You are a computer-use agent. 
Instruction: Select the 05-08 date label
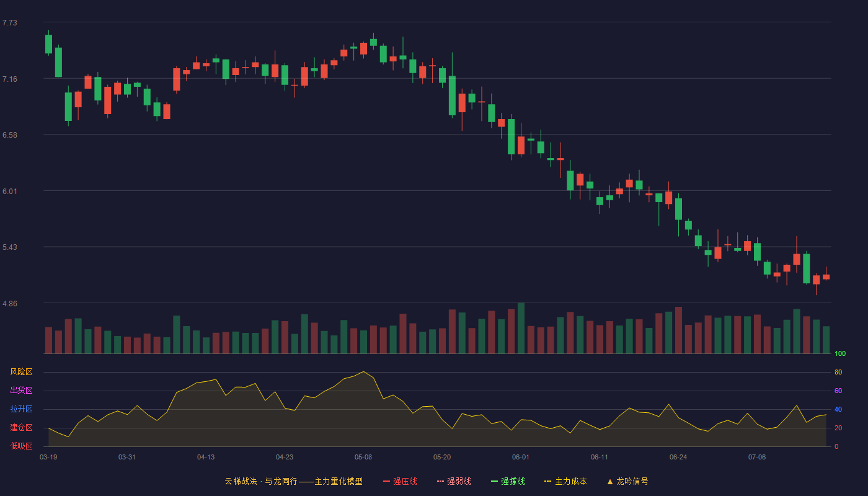(x=363, y=457)
